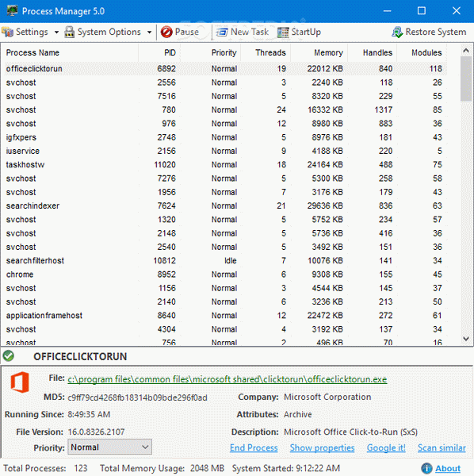Expand the System Options dropdown arrow
Viewport: 474px width, 476px height.
149,33
